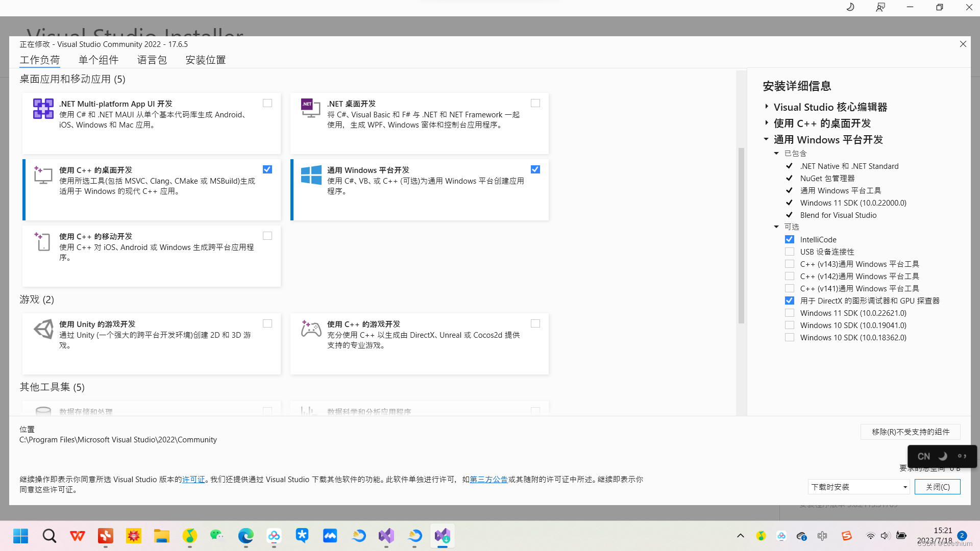Viewport: 980px width, 551px height.
Task: Switch to 语言包 tab
Action: (x=152, y=60)
